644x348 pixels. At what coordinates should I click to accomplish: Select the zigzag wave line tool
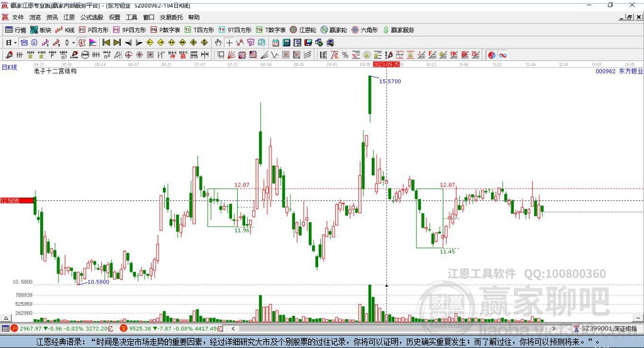[x=274, y=55]
